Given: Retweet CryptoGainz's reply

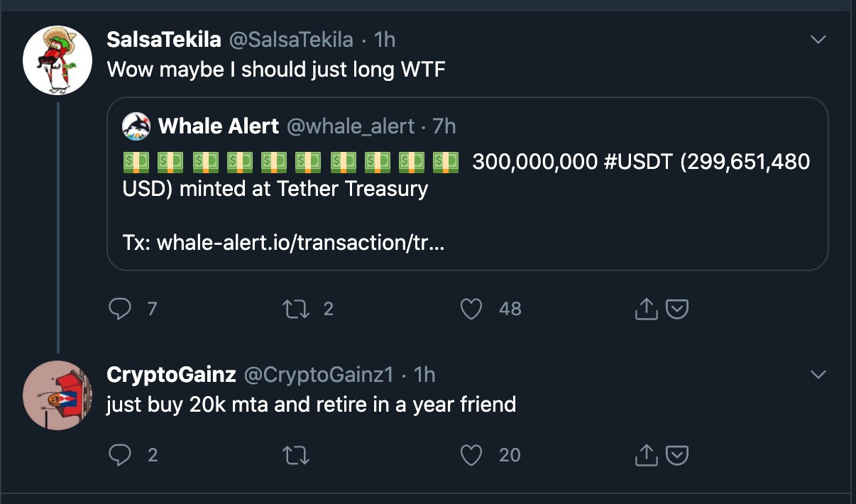Looking at the screenshot, I should pyautogui.click(x=295, y=455).
